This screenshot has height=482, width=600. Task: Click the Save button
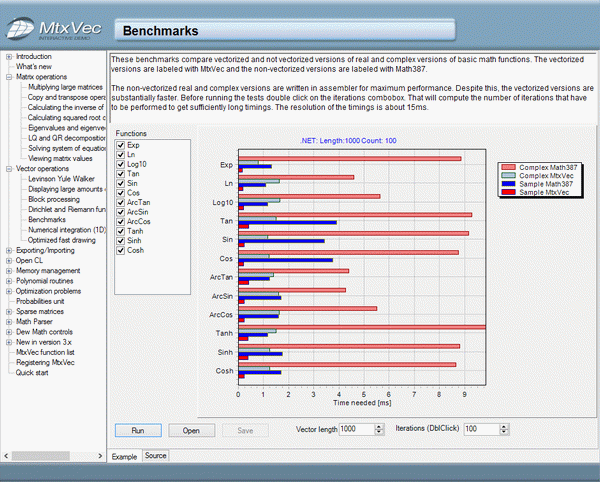point(245,430)
